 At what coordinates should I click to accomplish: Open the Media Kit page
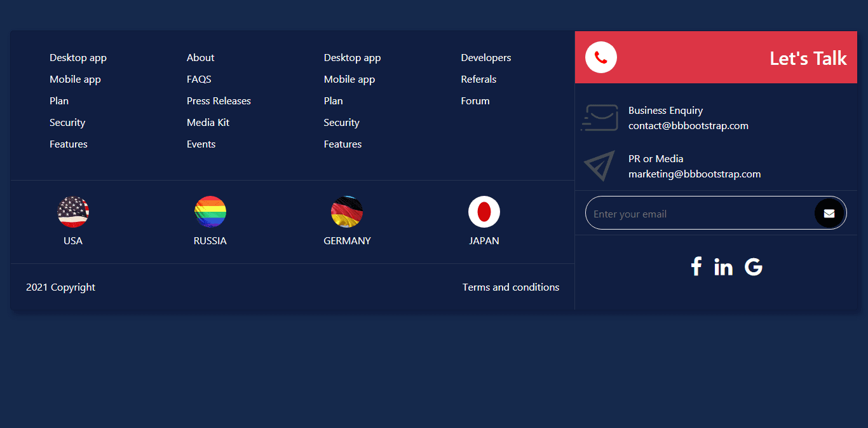pos(208,122)
